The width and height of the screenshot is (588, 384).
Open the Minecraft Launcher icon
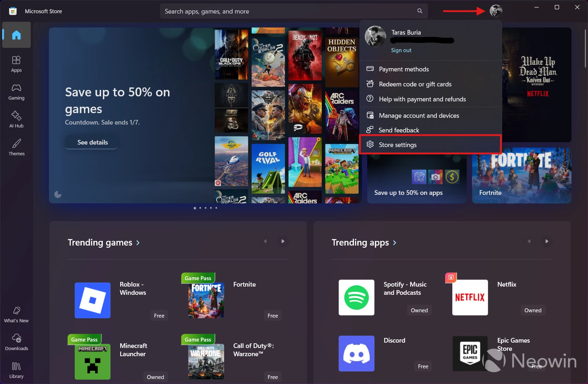(93, 362)
